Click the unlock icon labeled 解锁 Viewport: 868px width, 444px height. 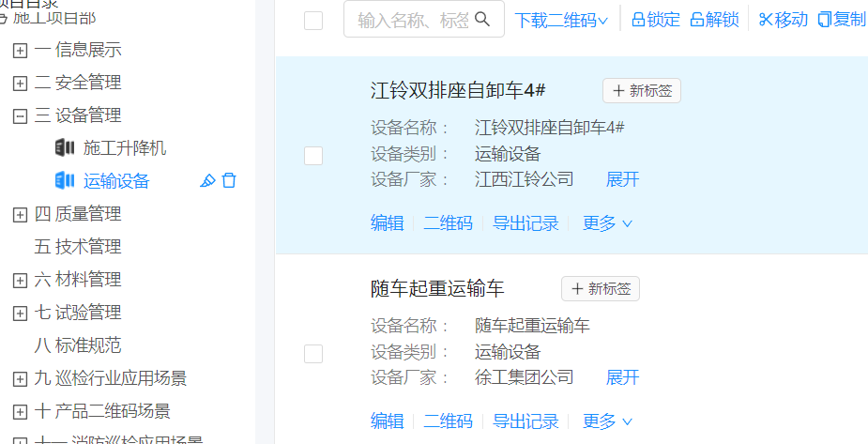[x=697, y=20]
